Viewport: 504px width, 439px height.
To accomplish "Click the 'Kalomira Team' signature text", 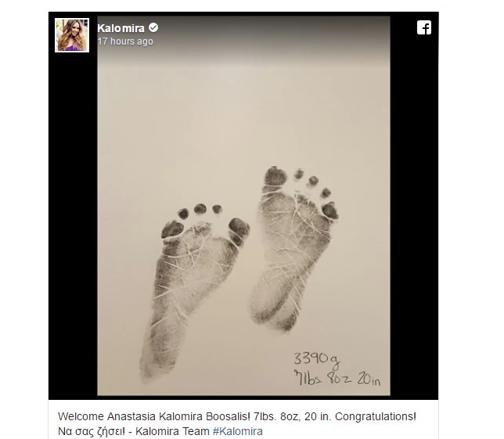I will pyautogui.click(x=172, y=431).
